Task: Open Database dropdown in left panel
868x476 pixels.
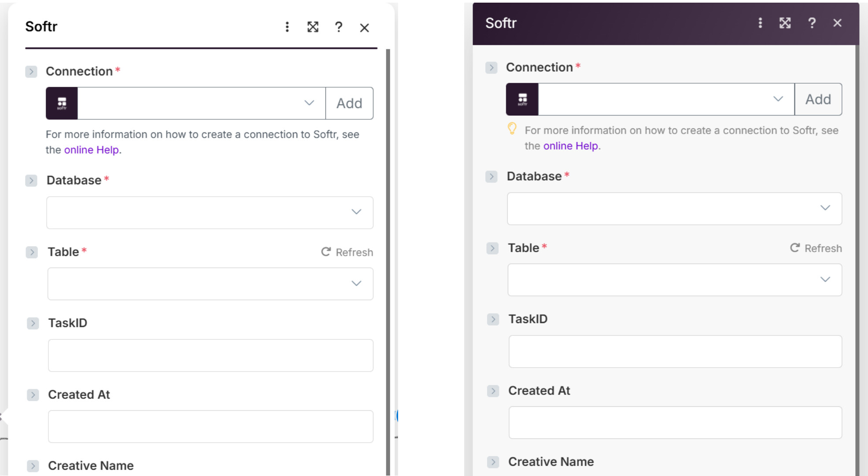Action: tap(210, 212)
